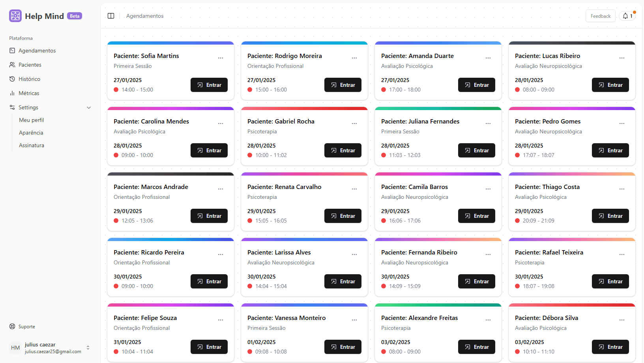This screenshot has width=644, height=363.
Task: Enter Sofia Martins's session with Entrar
Action: 209,84
